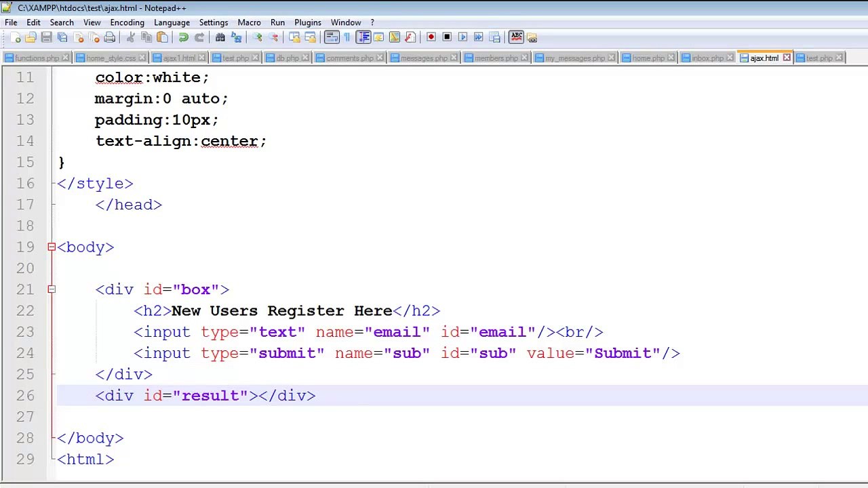
Task: Open user defined language dialog icon
Action: [x=378, y=37]
